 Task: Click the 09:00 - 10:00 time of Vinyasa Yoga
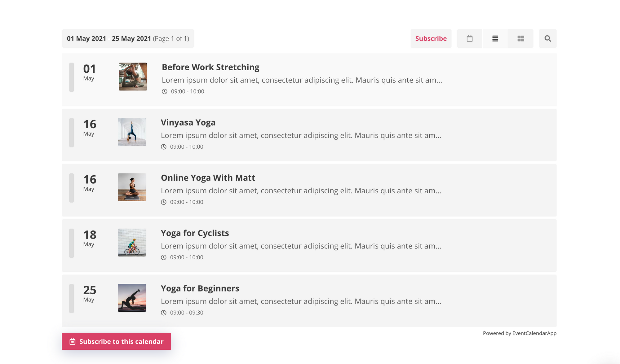(187, 147)
